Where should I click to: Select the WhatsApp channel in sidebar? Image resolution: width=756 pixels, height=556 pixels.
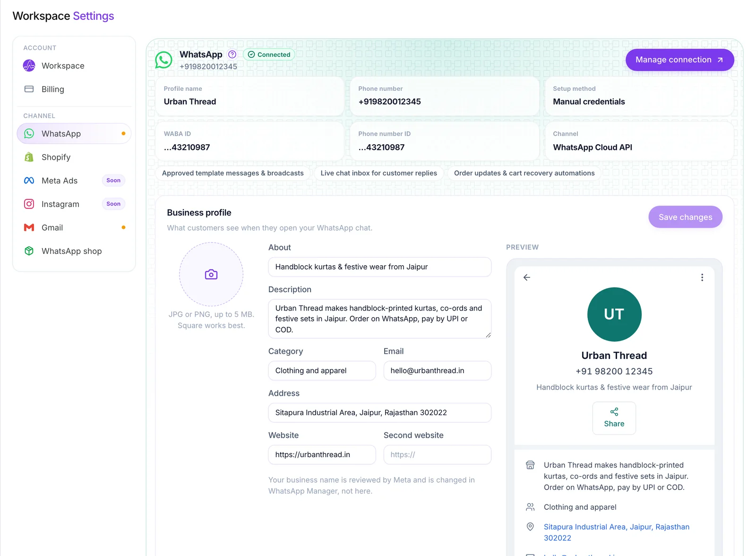74,134
